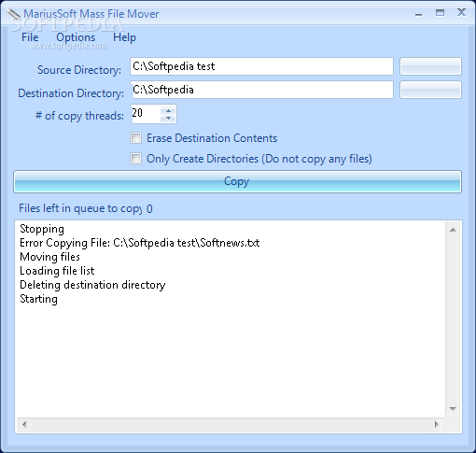The height and width of the screenshot is (453, 476).
Task: Select the 'Moving files' log line
Action: tap(49, 257)
